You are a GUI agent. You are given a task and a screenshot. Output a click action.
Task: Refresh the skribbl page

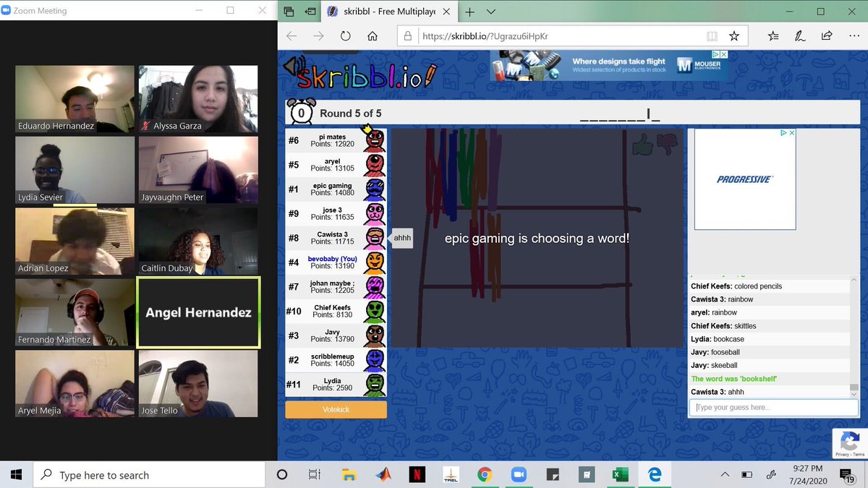click(x=345, y=35)
